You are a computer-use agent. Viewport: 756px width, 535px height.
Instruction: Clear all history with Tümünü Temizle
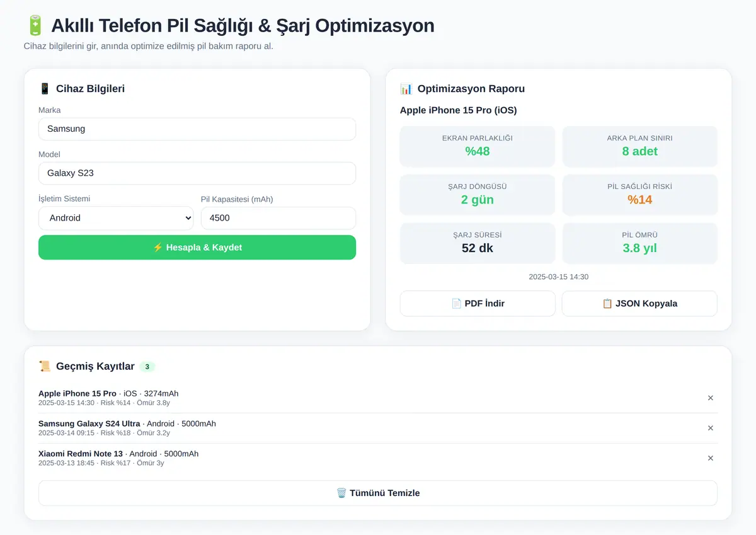[378, 493]
